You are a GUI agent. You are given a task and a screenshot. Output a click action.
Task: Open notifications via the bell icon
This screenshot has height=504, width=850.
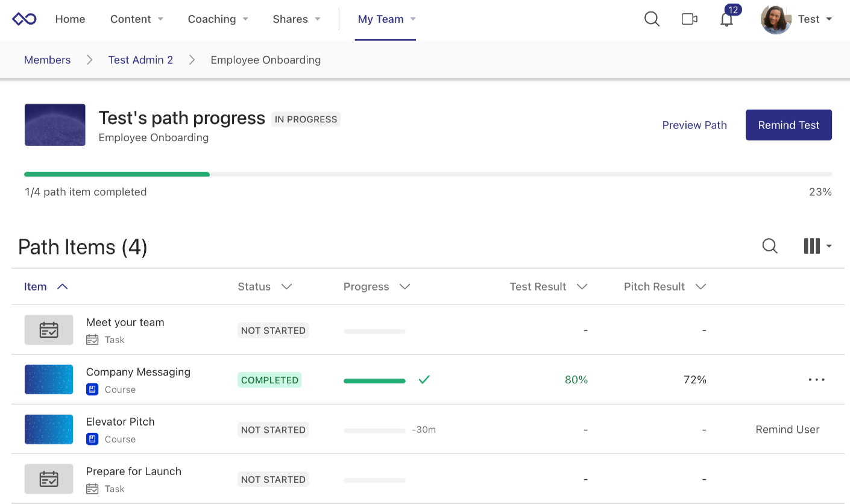(726, 19)
